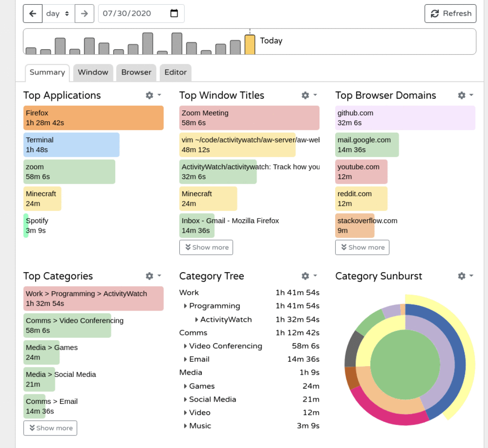The width and height of the screenshot is (488, 448).
Task: Go to the next day with right arrow
Action: click(x=84, y=13)
